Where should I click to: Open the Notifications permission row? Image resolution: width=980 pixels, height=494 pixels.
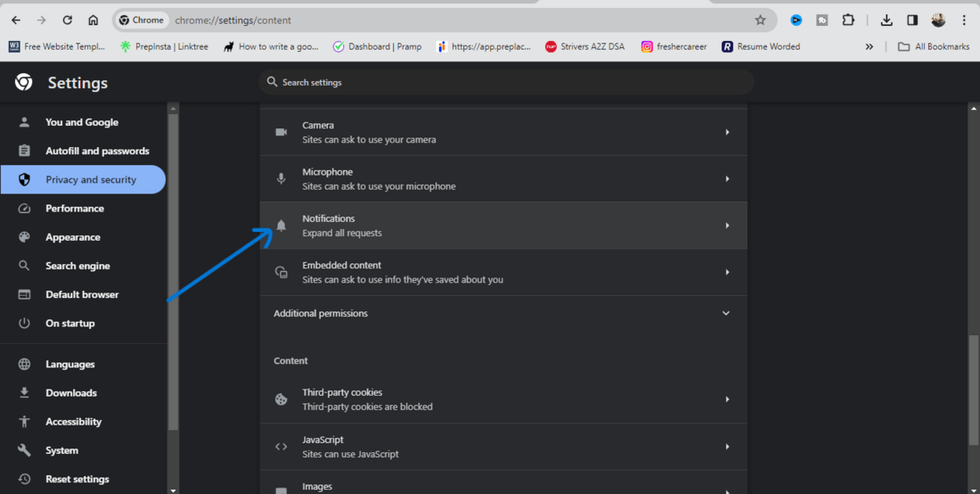coord(502,226)
